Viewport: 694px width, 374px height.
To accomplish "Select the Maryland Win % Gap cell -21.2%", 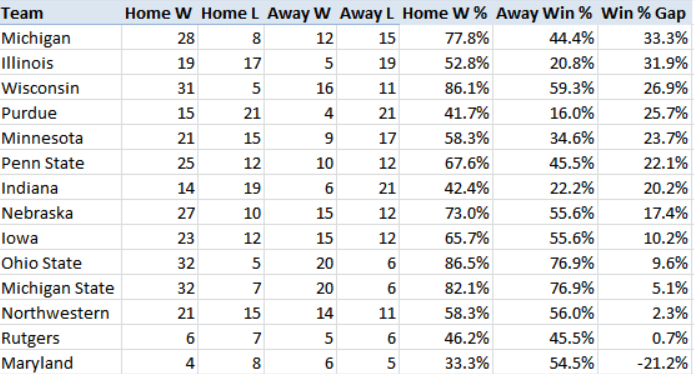I will coord(646,362).
